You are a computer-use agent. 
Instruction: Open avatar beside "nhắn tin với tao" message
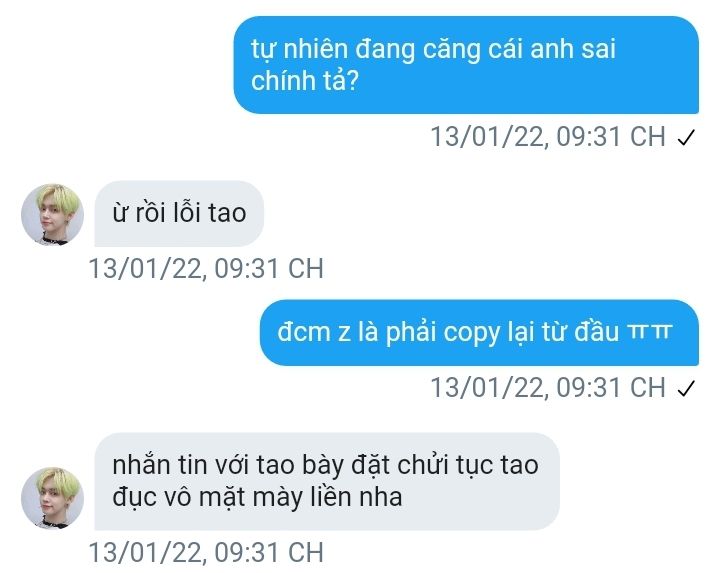pos(52,498)
